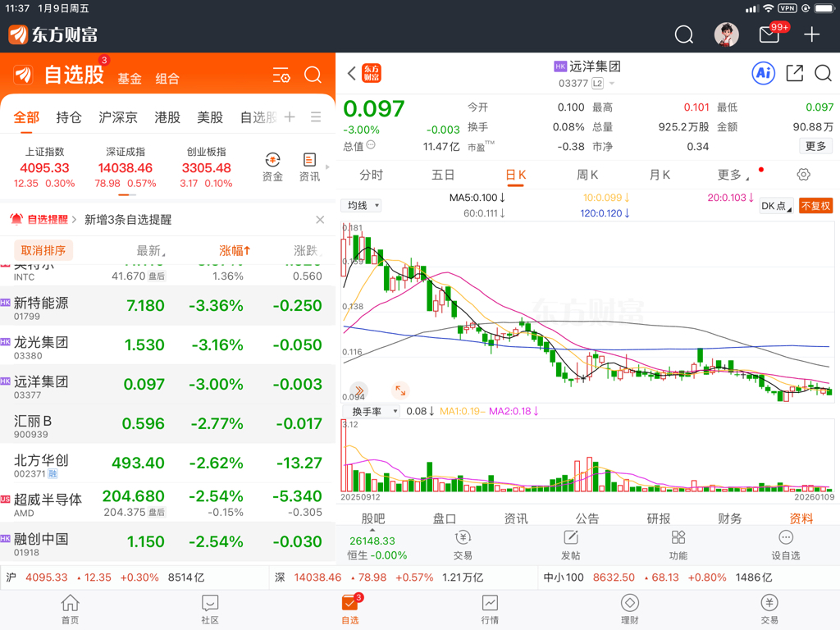Go to 社区 community tab

pos(210,609)
